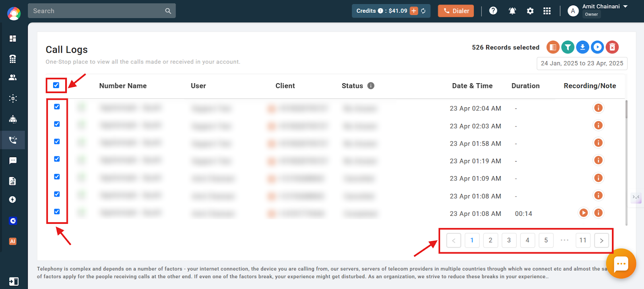
Task: Open info for the 23 Apr 01:58 AM call
Action: click(599, 143)
